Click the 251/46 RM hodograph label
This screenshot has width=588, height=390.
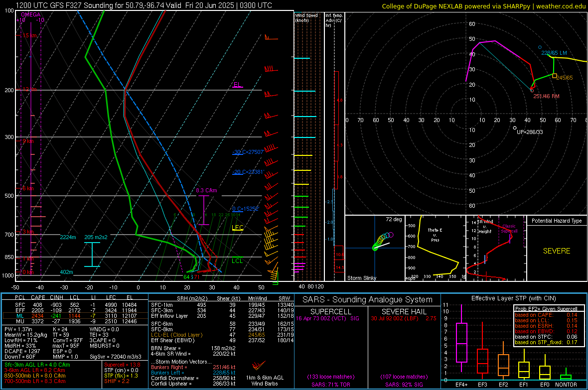tap(546, 96)
